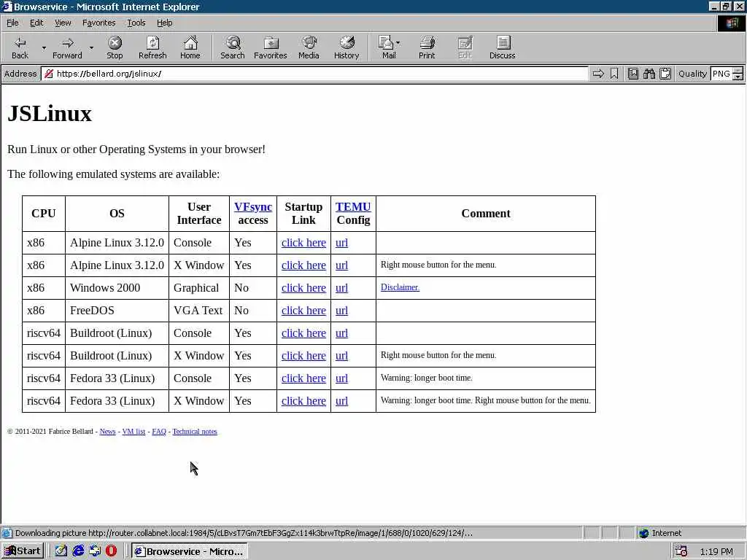This screenshot has height=560, width=747.
Task: Click 'click here' for Windows 2000
Action: (x=303, y=288)
